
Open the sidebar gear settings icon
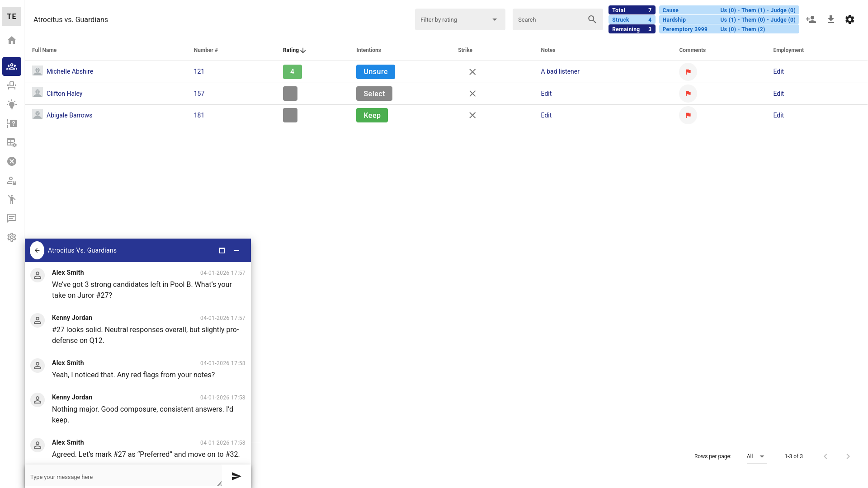12,237
